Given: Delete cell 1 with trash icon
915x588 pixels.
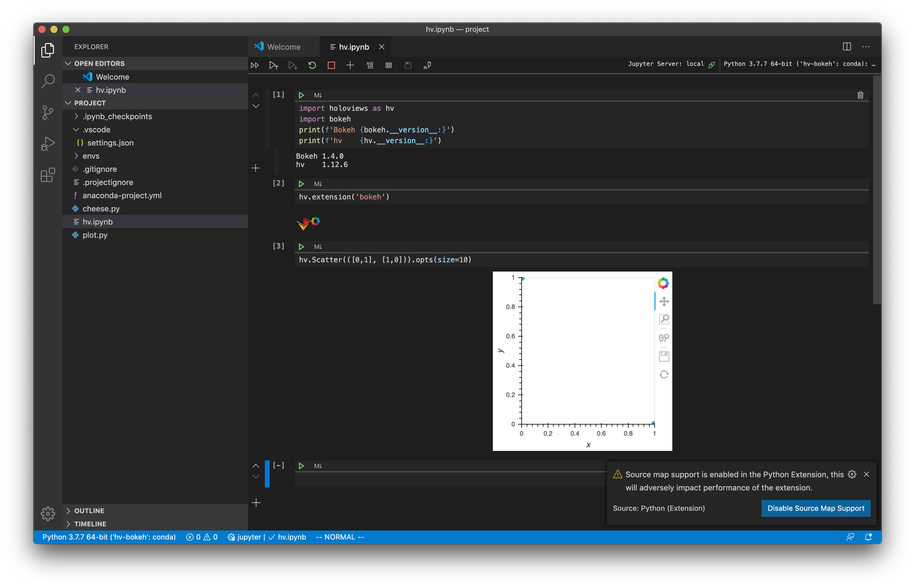Looking at the screenshot, I should [860, 95].
